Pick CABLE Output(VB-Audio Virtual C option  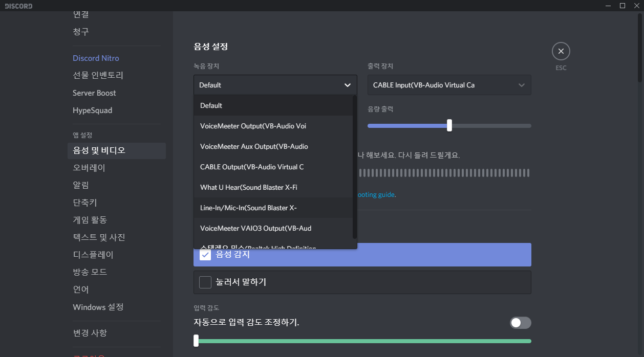click(x=273, y=167)
